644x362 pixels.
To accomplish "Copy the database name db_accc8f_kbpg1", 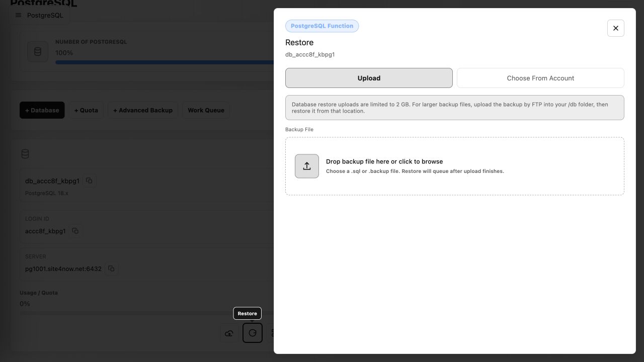I will pyautogui.click(x=89, y=180).
